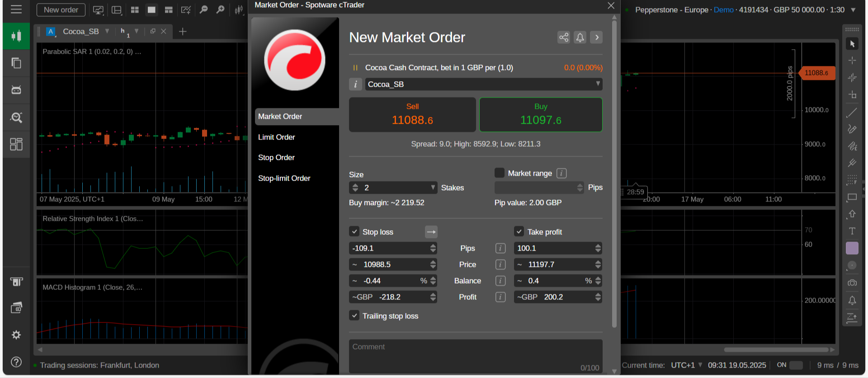Uncheck the Stop loss checkbox

coord(354,232)
